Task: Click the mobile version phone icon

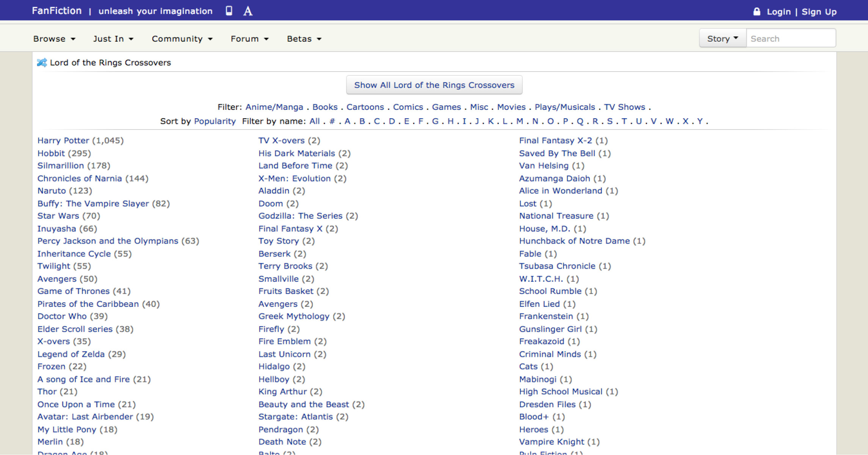Action: [x=229, y=11]
